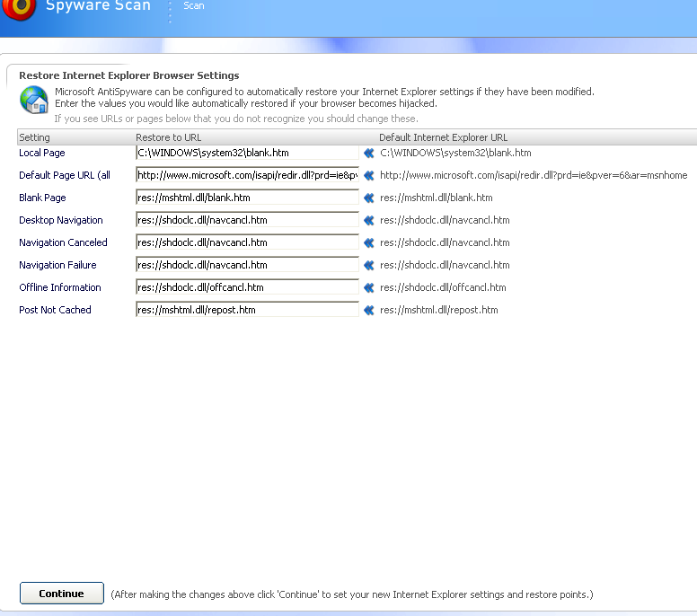Click default text res://mshtml.dll/blank.htm
The width and height of the screenshot is (697, 616).
pos(436,198)
